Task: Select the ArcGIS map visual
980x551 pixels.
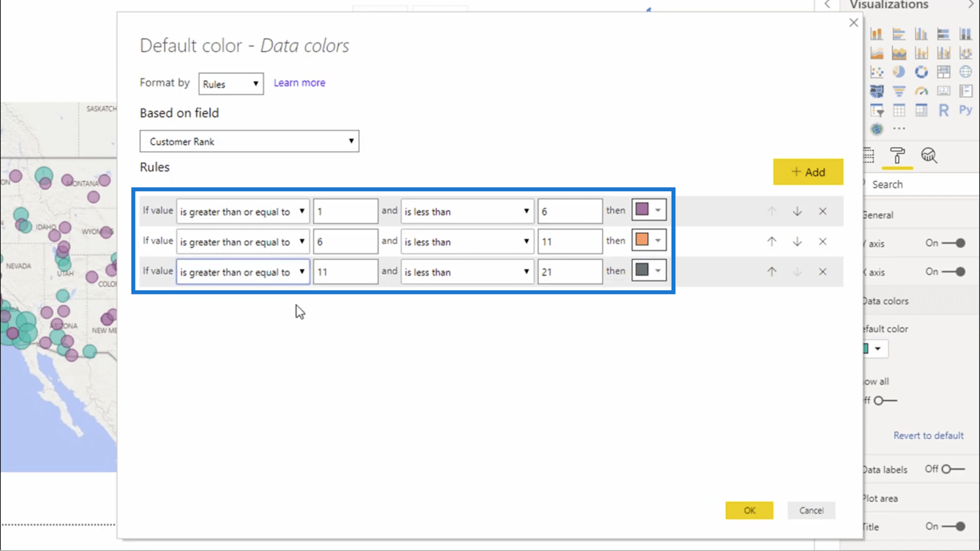Action: [x=877, y=129]
